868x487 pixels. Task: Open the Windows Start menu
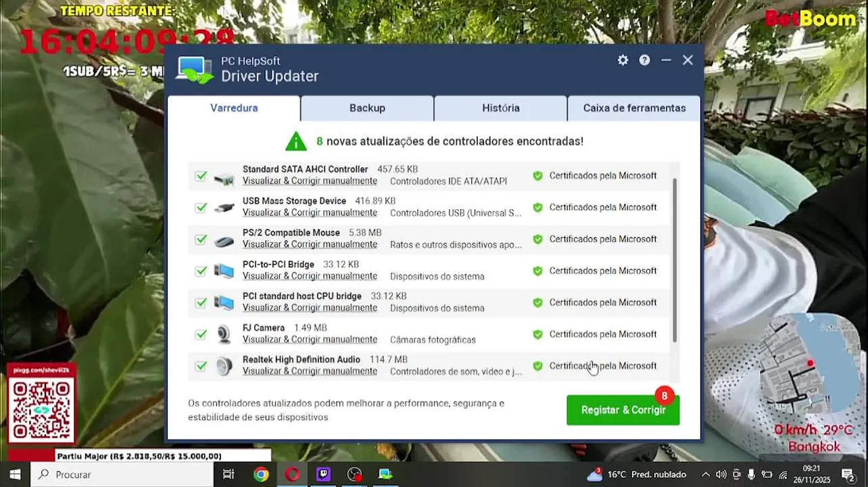click(15, 474)
